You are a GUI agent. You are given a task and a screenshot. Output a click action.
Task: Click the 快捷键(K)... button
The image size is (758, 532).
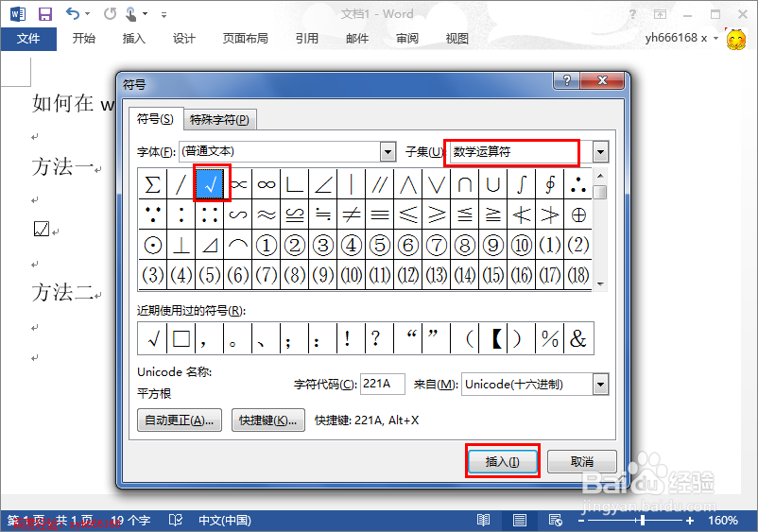point(268,420)
